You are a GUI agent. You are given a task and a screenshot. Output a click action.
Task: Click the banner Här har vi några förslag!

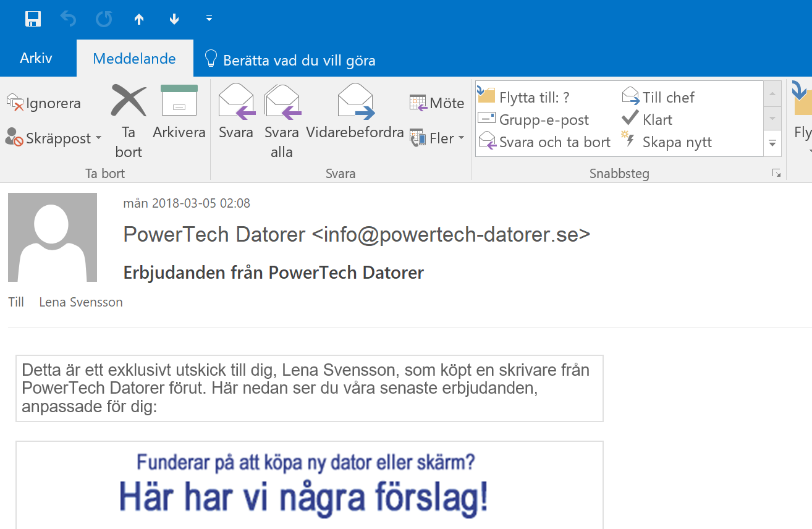(303, 498)
